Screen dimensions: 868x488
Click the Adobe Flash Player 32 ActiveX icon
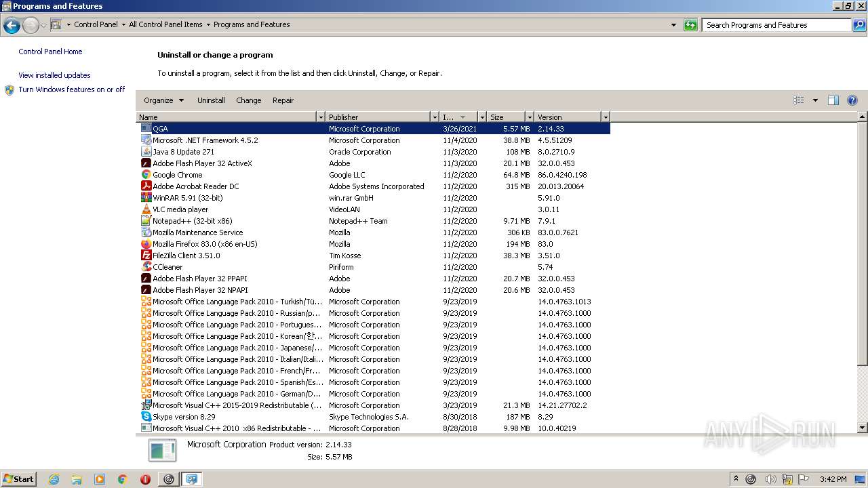click(x=146, y=163)
